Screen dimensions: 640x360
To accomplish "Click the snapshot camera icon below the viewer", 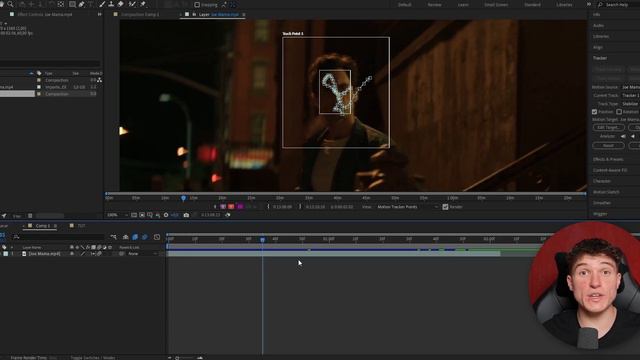I will [x=186, y=215].
